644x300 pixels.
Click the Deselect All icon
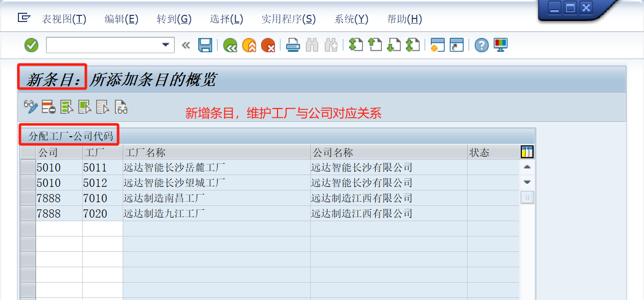pyautogui.click(x=103, y=106)
